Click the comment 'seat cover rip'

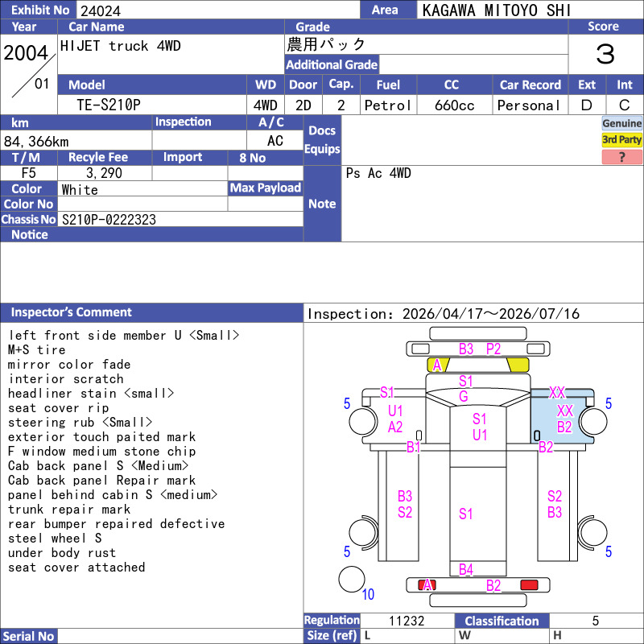58,408
